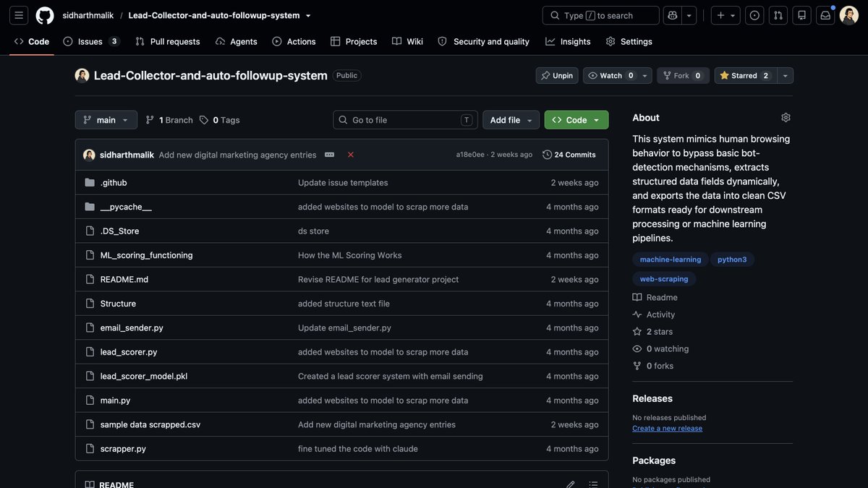The image size is (868, 488).
Task: Open the Wiki tab
Action: click(407, 41)
